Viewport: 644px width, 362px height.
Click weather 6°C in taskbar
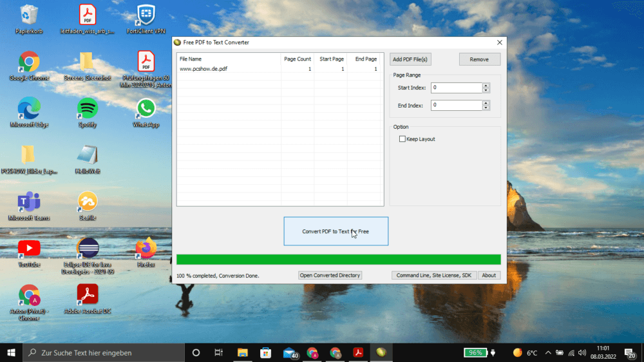coord(526,352)
